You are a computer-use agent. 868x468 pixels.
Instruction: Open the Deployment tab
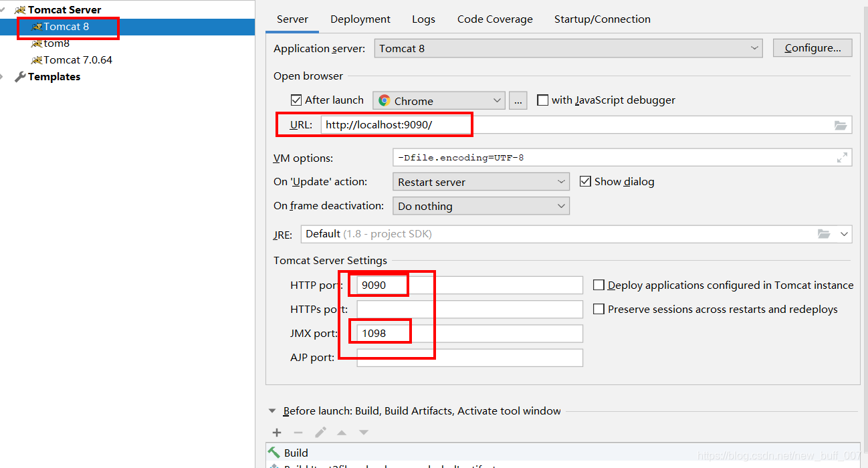[x=360, y=19]
